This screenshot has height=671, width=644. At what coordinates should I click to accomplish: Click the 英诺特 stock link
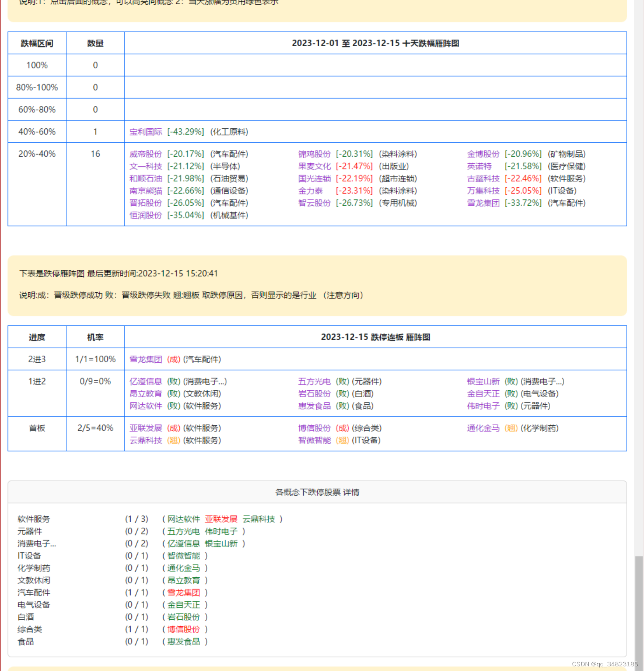pyautogui.click(x=479, y=166)
